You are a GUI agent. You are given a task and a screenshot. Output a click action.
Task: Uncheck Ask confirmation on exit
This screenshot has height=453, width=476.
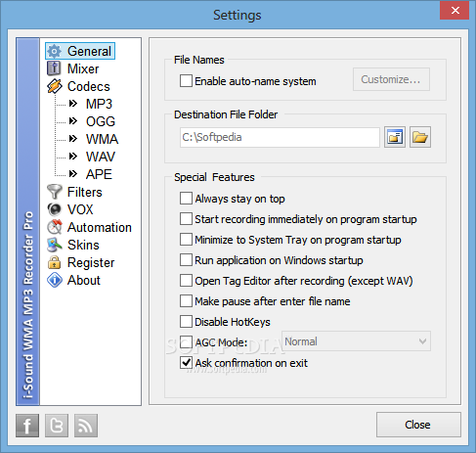186,363
